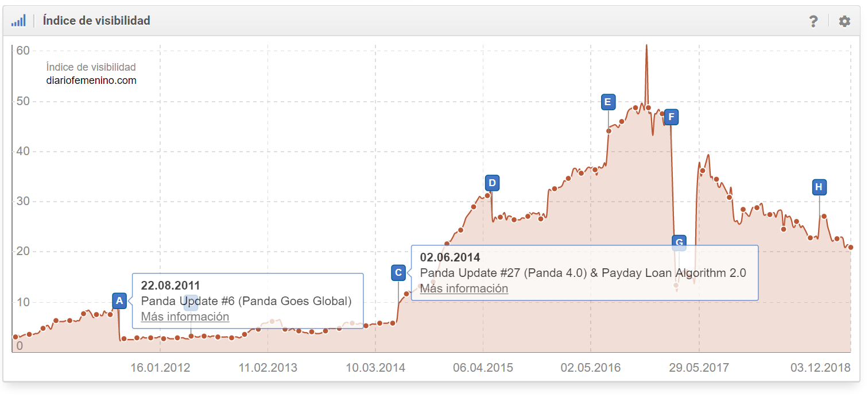Click event pin E marker
The image size is (868, 397).
tap(608, 102)
